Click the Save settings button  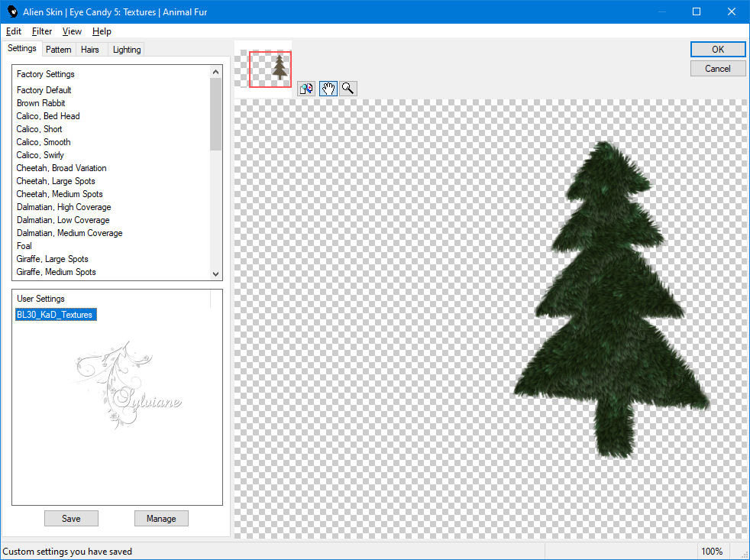pyautogui.click(x=71, y=518)
